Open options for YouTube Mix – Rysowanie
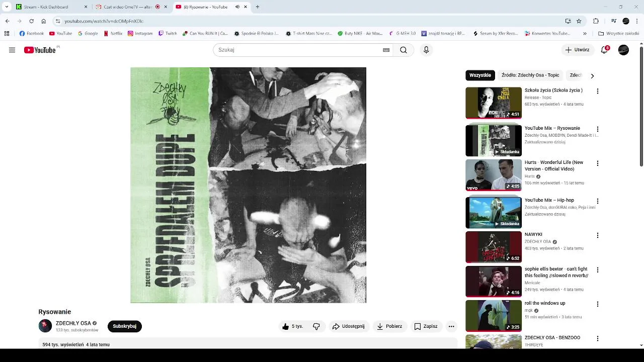This screenshot has width=644, height=362. 598,129
